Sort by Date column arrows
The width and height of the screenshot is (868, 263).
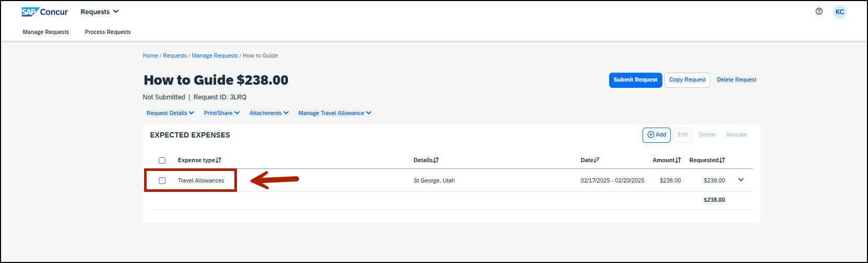[x=597, y=160]
